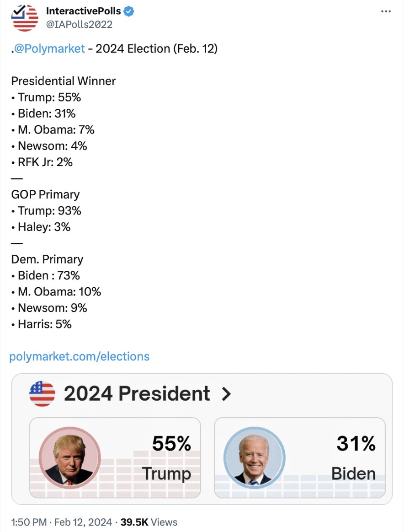This screenshot has width=404, height=532.
Task: Click Trump's round portrait
Action: (x=70, y=458)
